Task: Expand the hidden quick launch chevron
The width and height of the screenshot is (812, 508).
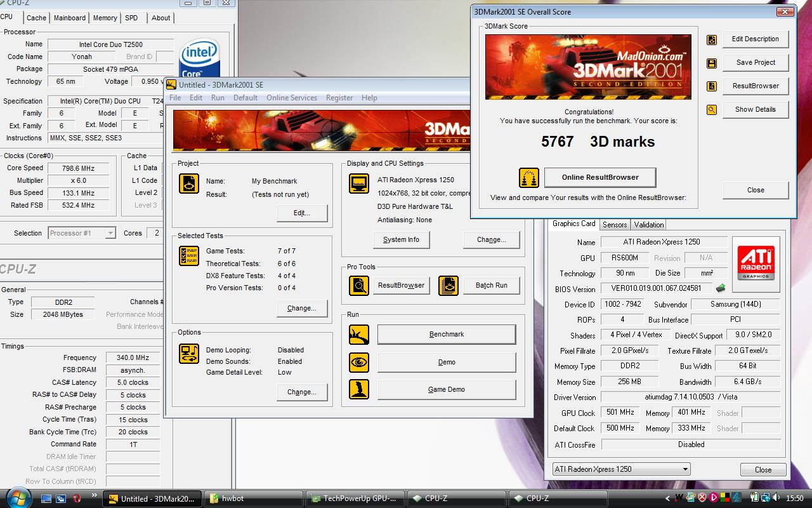Action: click(x=95, y=495)
